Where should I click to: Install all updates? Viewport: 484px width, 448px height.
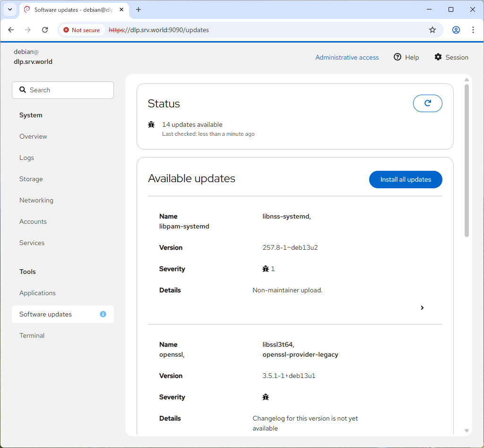[406, 179]
